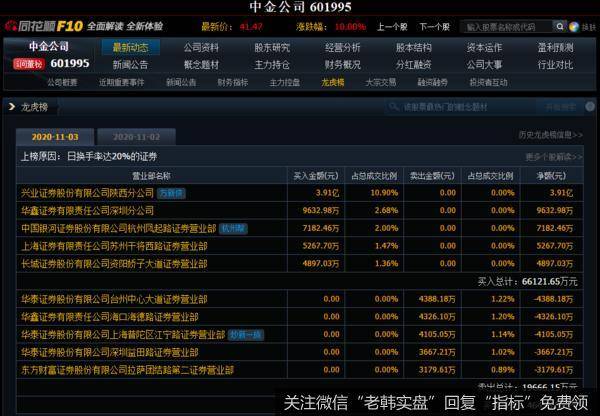Select the 主力控盘 sub-navigation item
Screen dimensions: 600x416
(285, 82)
